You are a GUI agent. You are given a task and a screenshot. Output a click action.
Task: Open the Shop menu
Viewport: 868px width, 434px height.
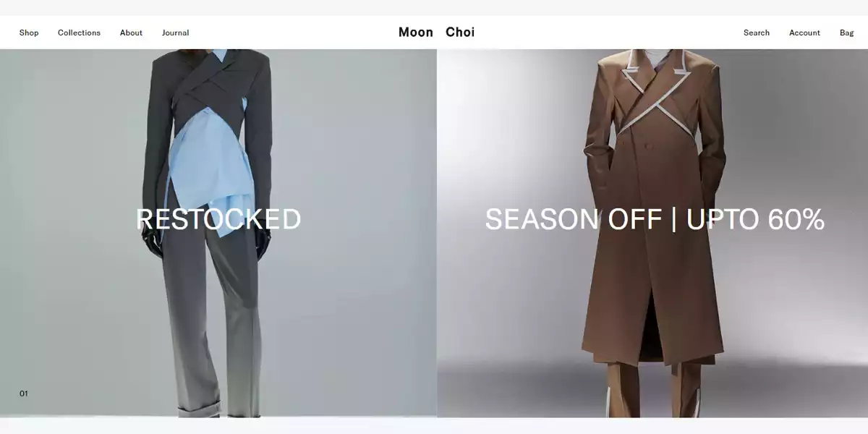tap(29, 33)
